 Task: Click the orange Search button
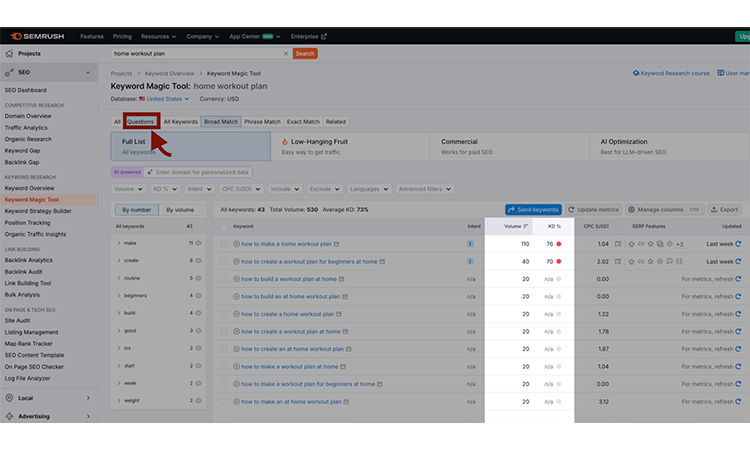(x=305, y=54)
